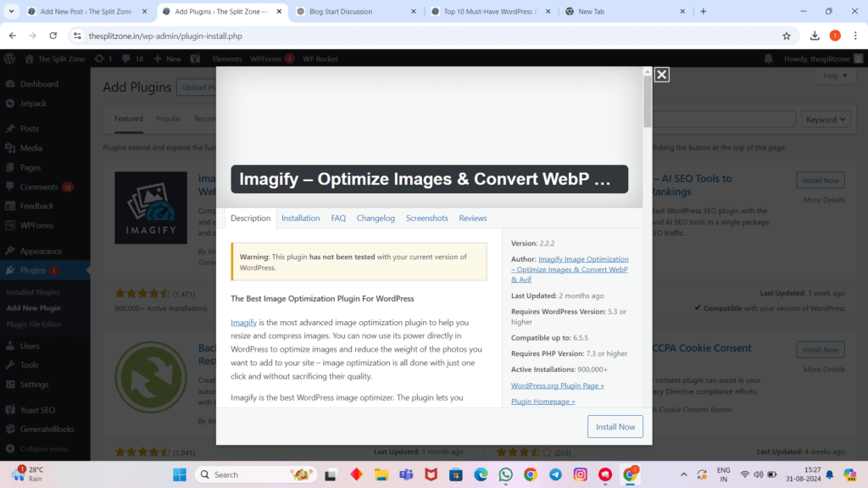This screenshot has height=488, width=868.
Task: Open the Changelog tab
Action: coord(376,218)
